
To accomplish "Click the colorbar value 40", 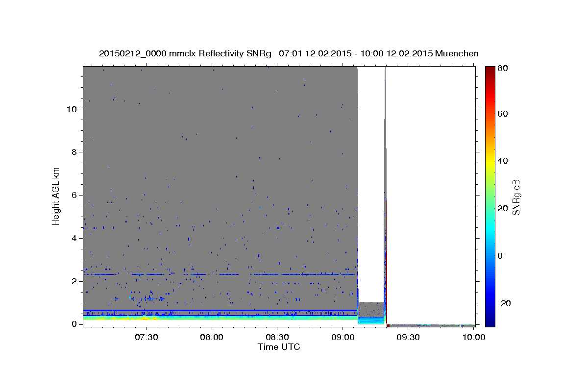I will click(502, 161).
